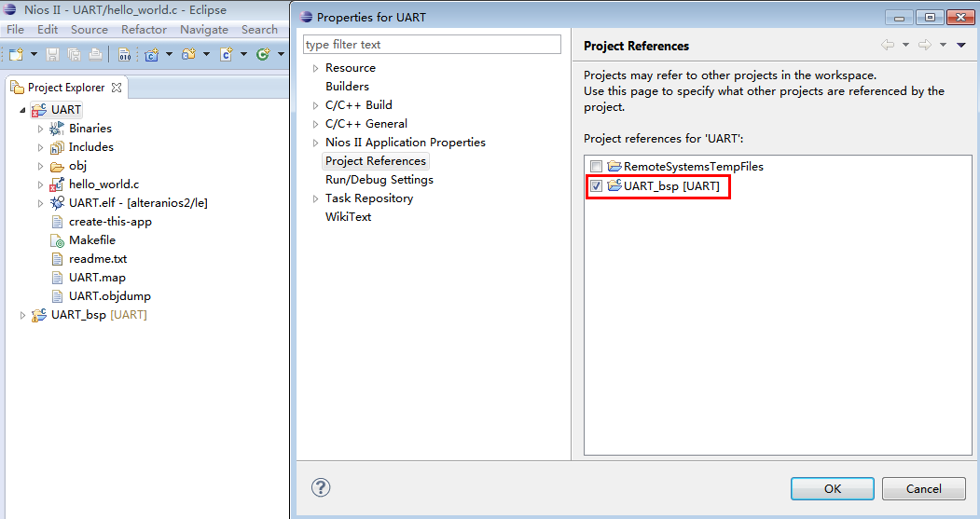980x519 pixels.
Task: Uncheck the UART_bsp [UART] checkbox
Action: (x=596, y=185)
